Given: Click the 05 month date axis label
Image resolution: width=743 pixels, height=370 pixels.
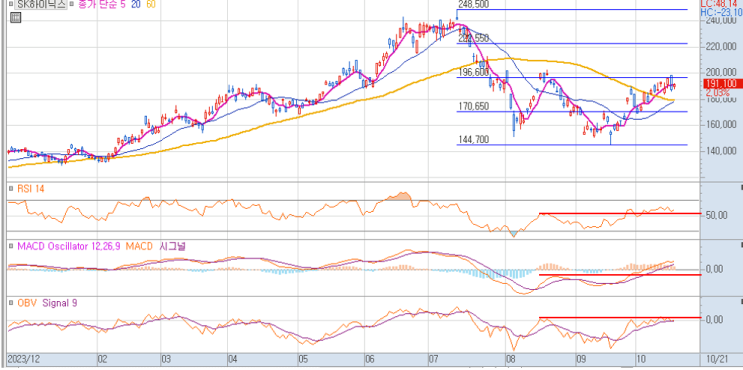Looking at the screenshot, I should [303, 359].
